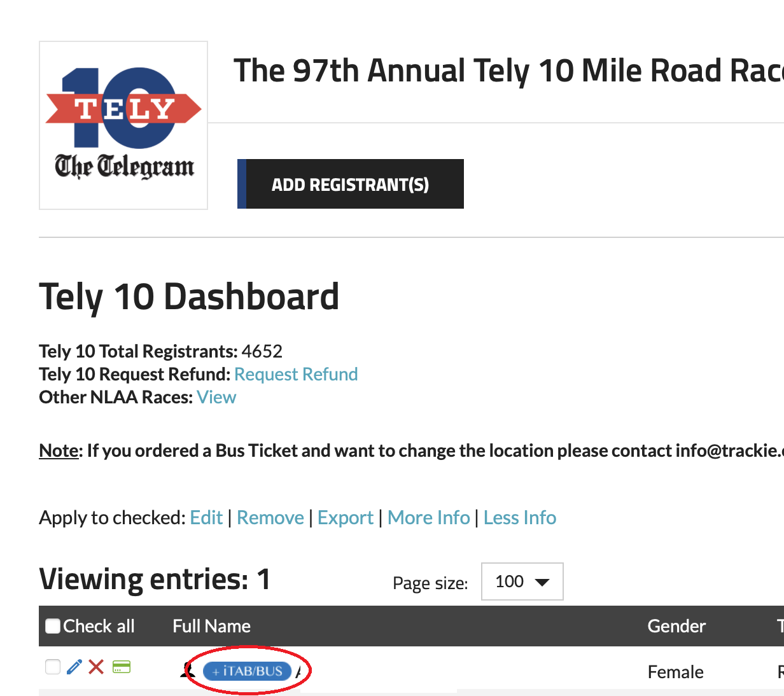This screenshot has height=696, width=784.
Task: Click the ADD REGISTRANT(S) button
Action: [351, 184]
